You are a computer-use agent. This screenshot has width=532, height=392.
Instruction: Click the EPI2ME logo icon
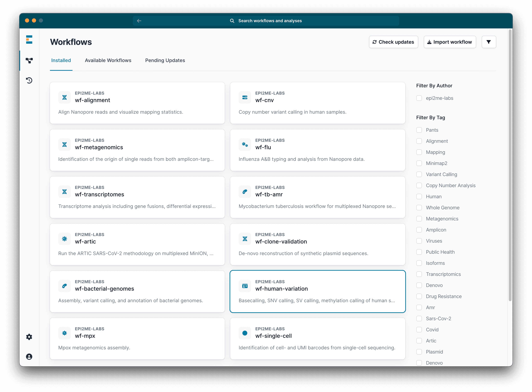[29, 39]
